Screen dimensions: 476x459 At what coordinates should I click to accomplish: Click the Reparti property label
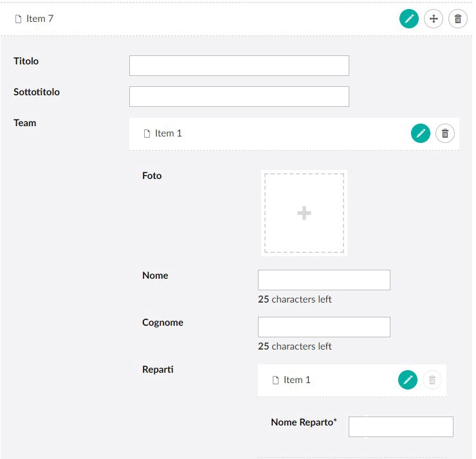point(158,370)
